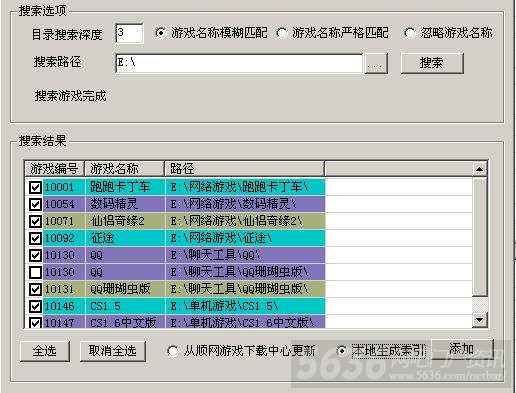Select 游戏名称严格匹配 radio button

point(282,33)
